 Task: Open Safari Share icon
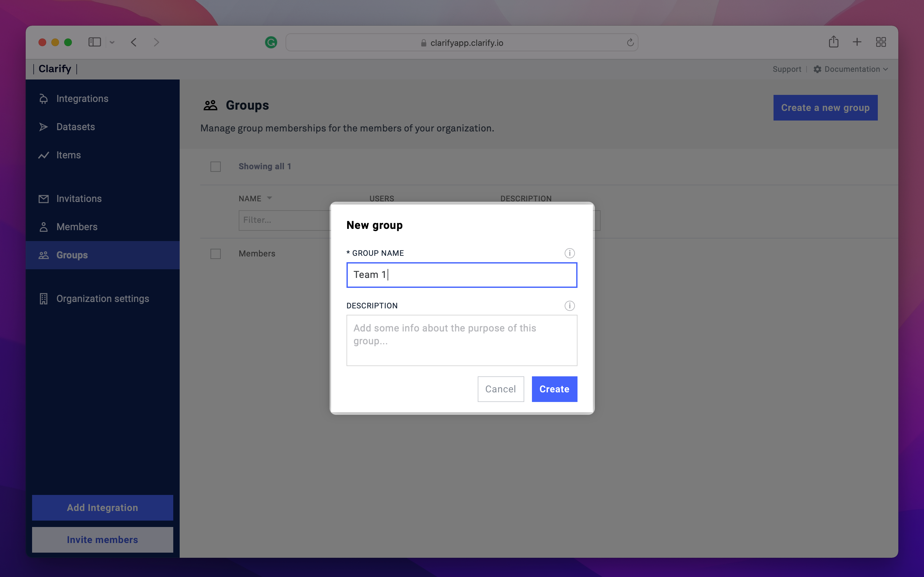[833, 42]
